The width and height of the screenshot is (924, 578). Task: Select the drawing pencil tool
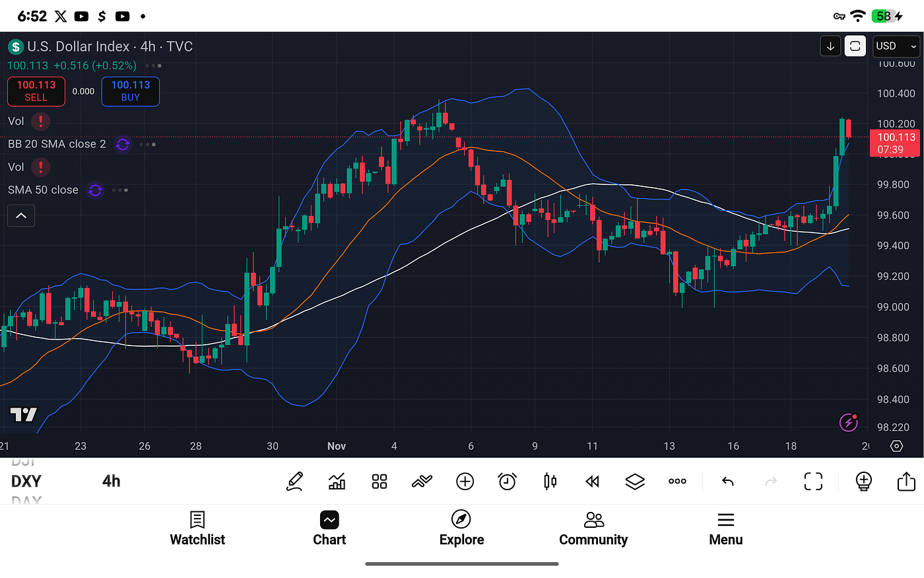(x=294, y=481)
